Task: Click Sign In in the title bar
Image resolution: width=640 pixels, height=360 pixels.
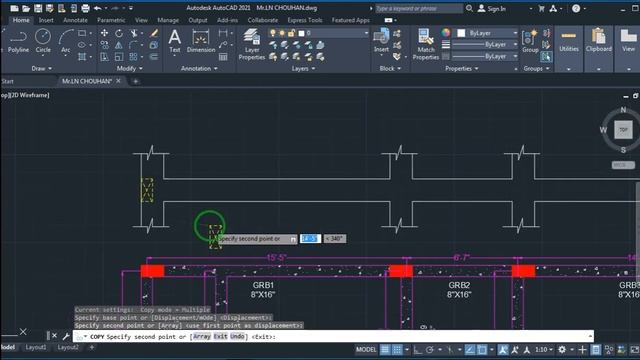Action: (491, 9)
